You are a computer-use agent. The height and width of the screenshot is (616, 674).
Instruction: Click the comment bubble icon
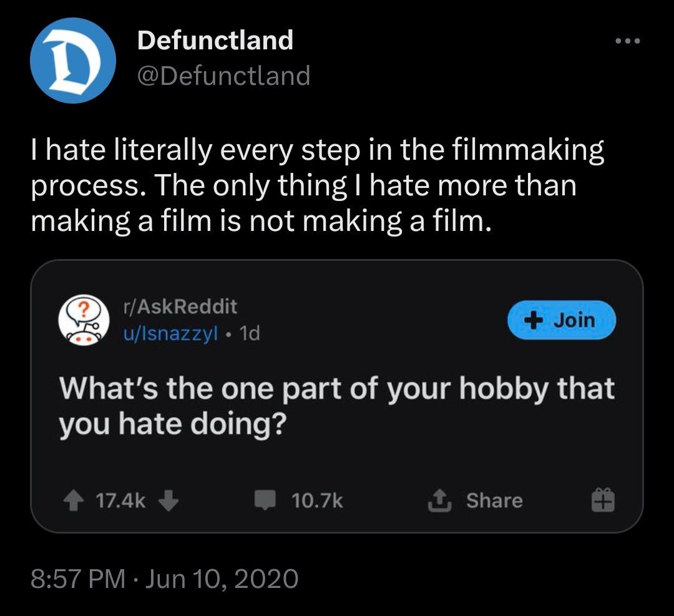coord(265,500)
